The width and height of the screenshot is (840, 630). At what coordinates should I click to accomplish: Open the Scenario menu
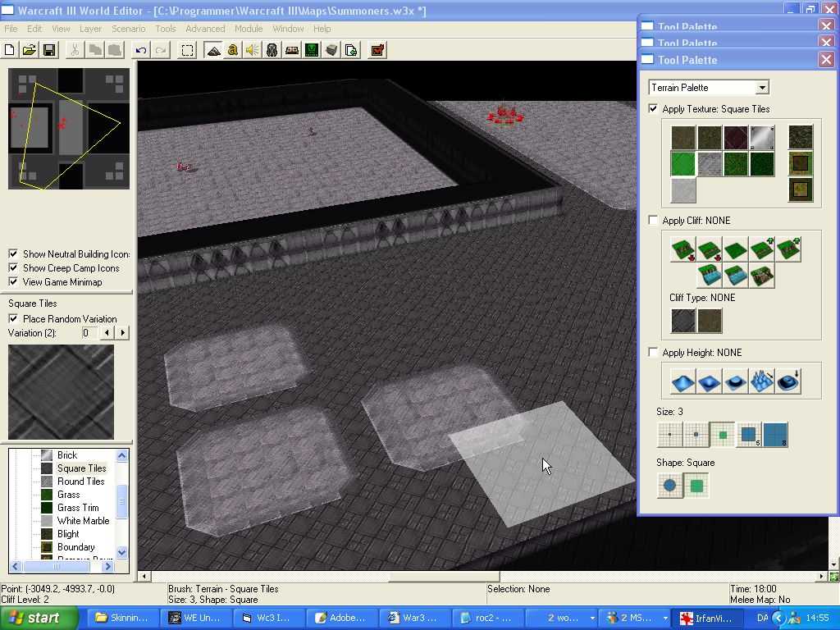(x=129, y=29)
